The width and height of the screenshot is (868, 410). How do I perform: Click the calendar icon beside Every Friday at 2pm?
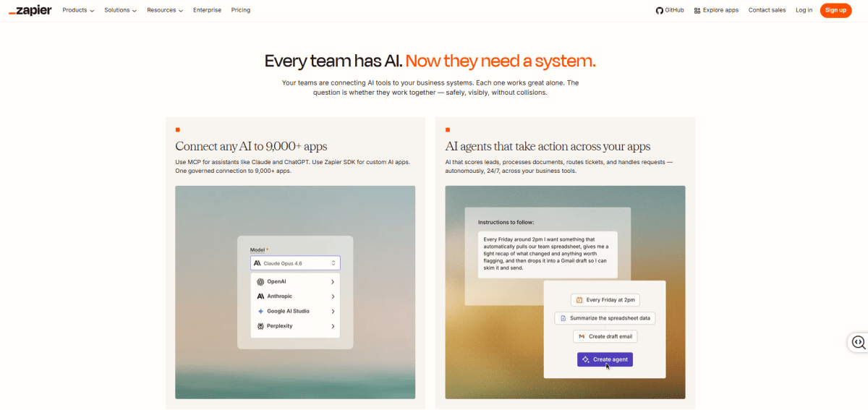pos(579,299)
